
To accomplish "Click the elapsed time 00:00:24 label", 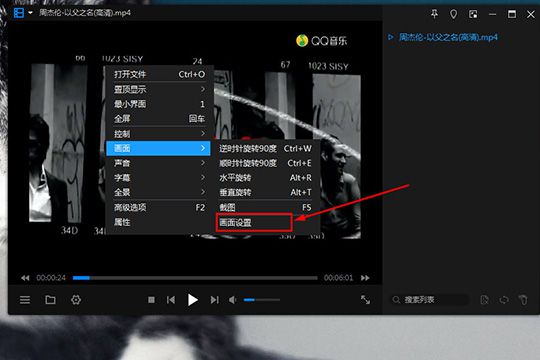I will point(51,278).
